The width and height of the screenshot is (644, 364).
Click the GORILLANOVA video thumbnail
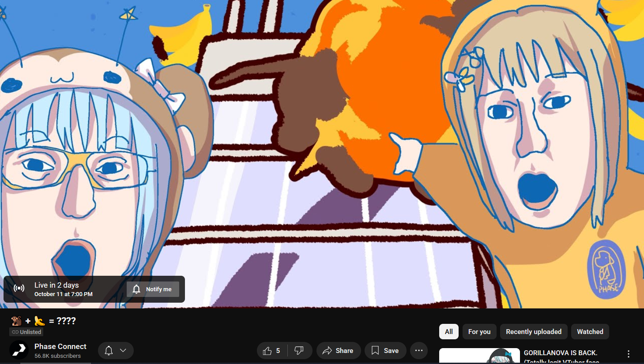479,356
